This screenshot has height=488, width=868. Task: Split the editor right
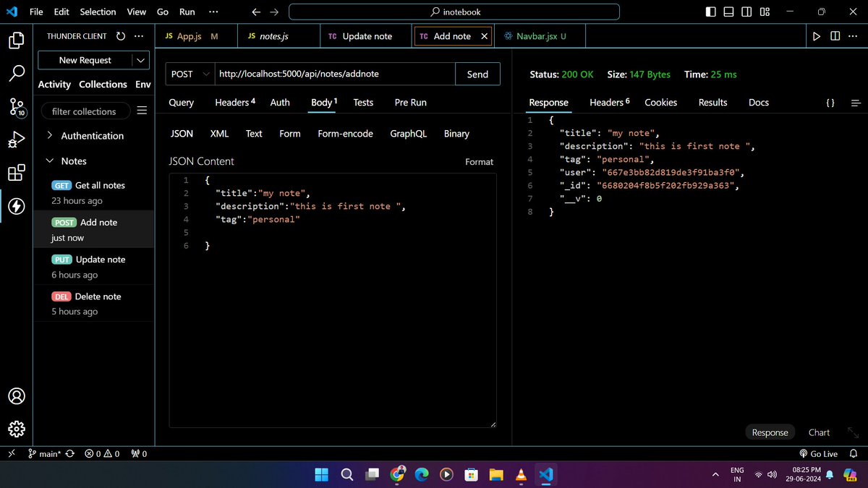click(835, 36)
